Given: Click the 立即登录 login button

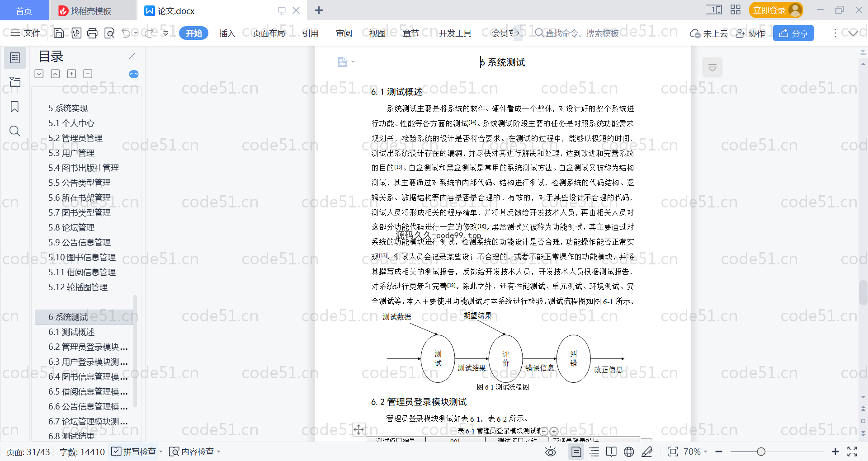Looking at the screenshot, I should 776,10.
